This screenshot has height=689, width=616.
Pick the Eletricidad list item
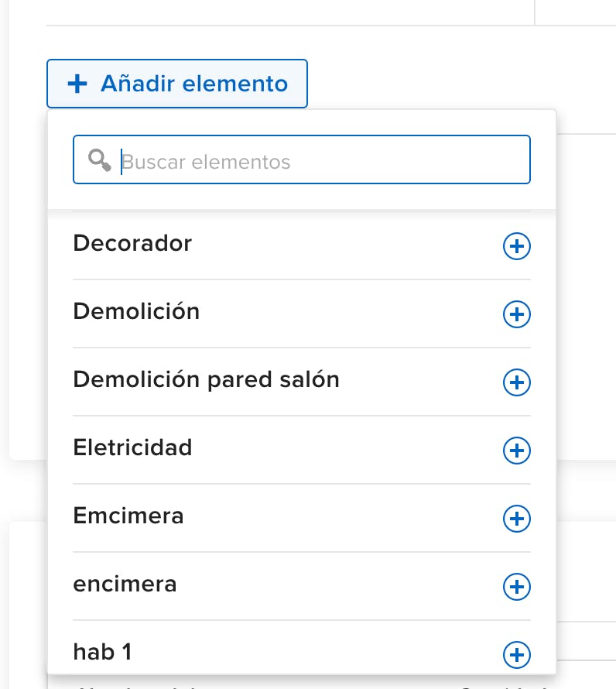(x=132, y=447)
